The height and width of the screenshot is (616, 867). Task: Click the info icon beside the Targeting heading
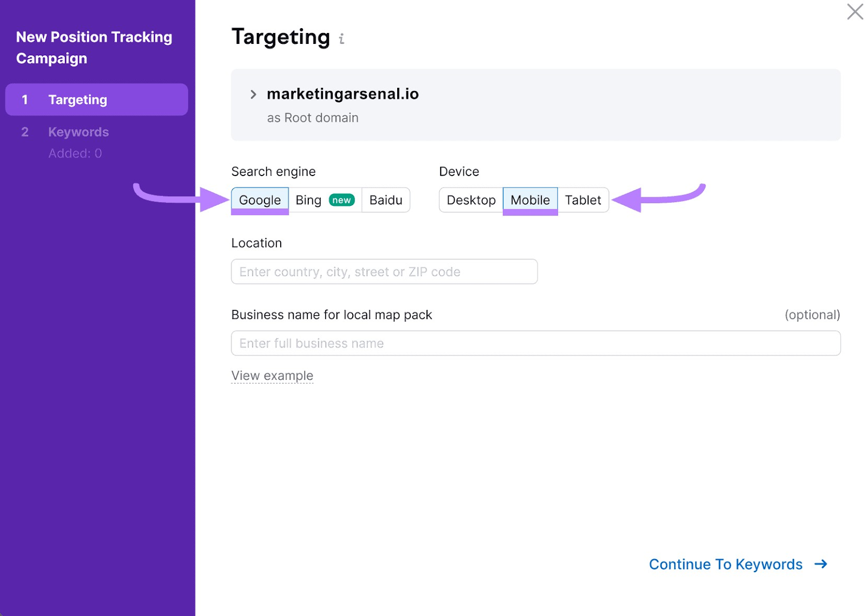tap(341, 39)
